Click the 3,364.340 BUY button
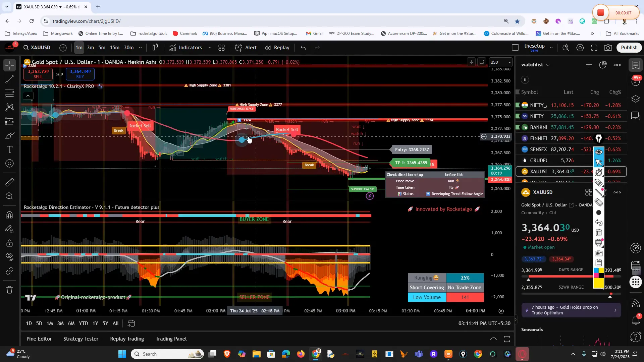Screen dimensions: 644x362 click(80, 74)
